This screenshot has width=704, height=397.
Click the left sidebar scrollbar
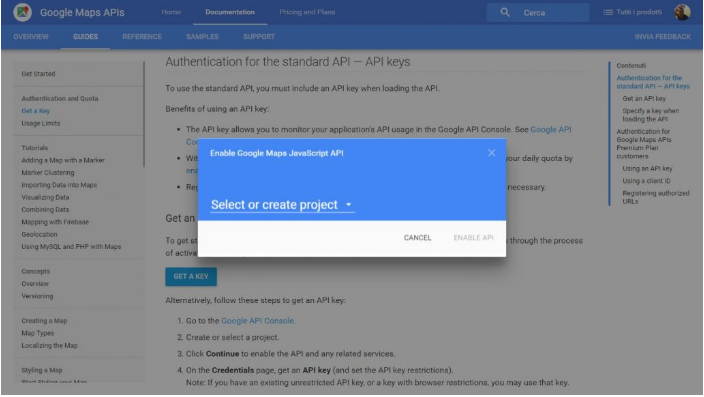coord(144,115)
